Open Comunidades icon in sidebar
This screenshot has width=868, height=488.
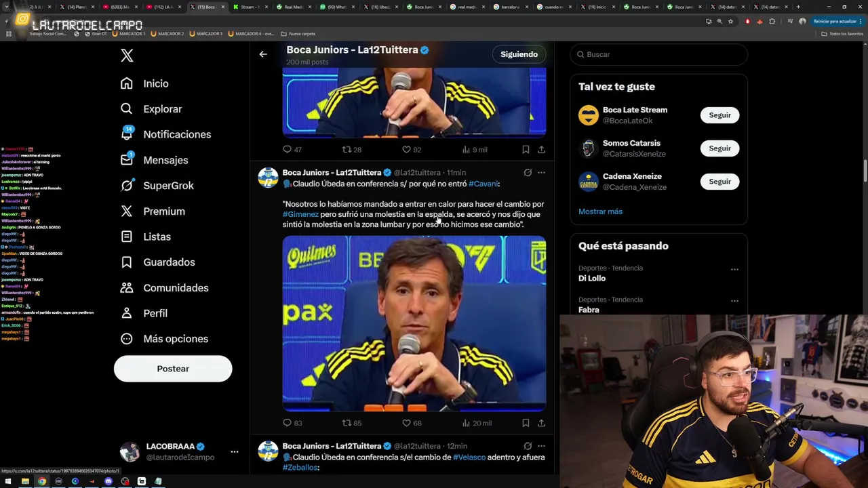pyautogui.click(x=127, y=288)
